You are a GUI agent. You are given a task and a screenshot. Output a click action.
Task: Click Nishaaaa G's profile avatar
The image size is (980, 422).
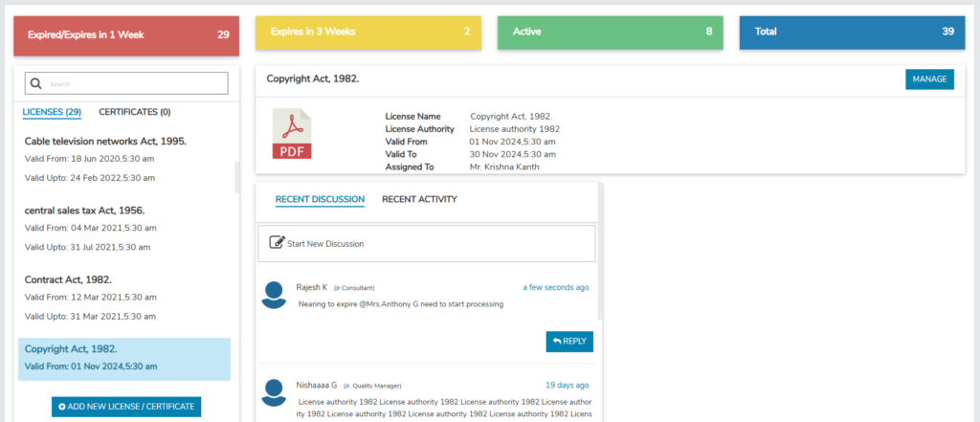(x=275, y=392)
